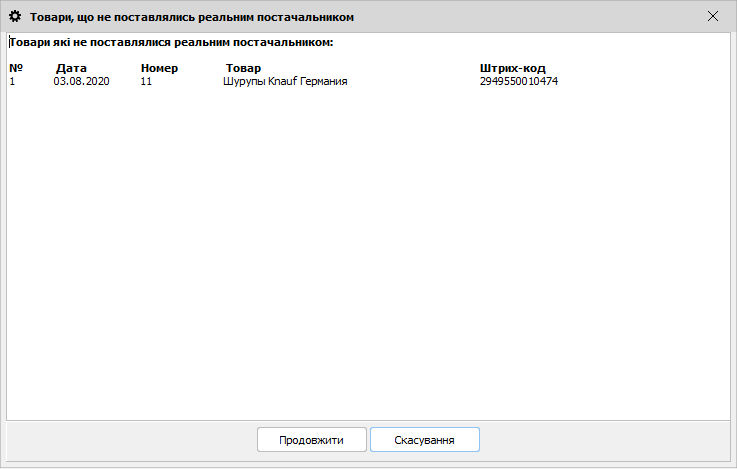Close the dialog with the X button
The width and height of the screenshot is (737, 469).
pos(713,17)
